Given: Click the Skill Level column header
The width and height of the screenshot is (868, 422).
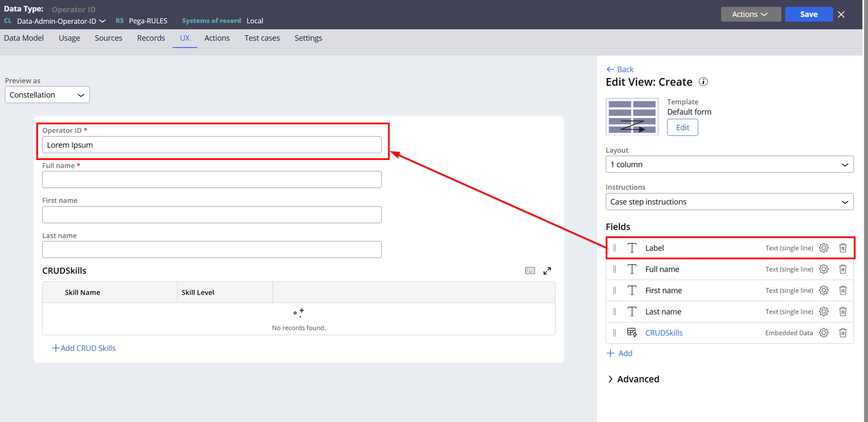Looking at the screenshot, I should tap(198, 292).
